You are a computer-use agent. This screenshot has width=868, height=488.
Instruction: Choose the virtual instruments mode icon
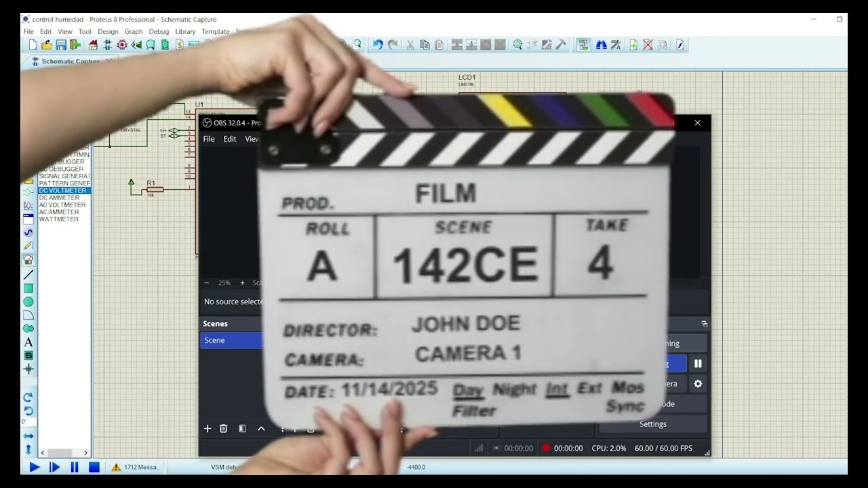(28, 260)
